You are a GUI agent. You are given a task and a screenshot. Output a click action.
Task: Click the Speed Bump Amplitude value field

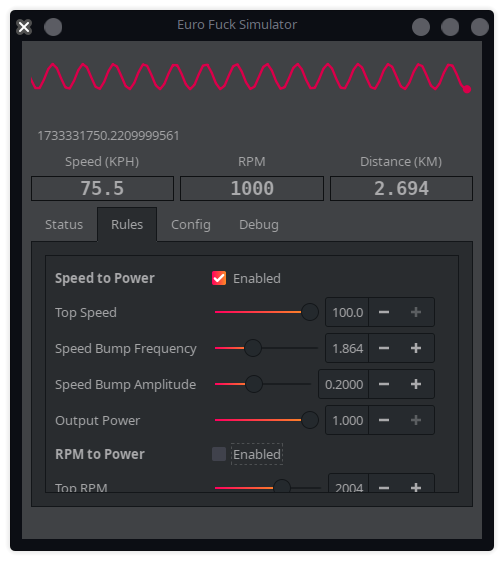coord(343,384)
